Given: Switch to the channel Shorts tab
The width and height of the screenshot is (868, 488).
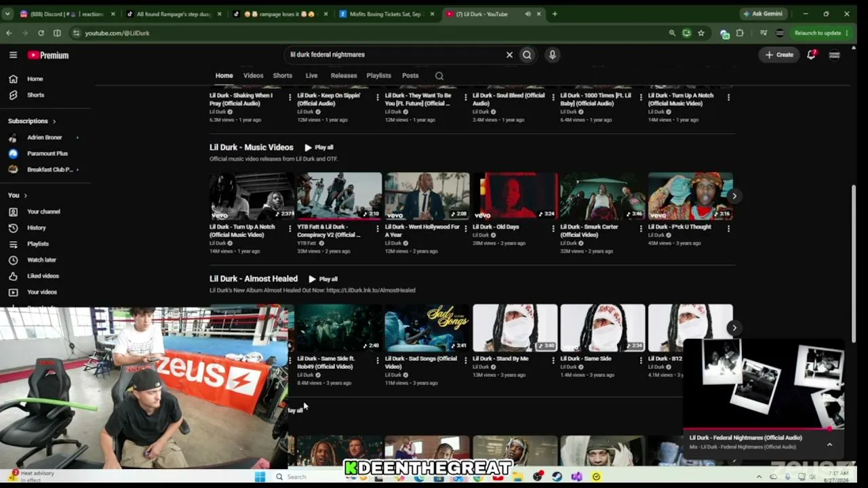Looking at the screenshot, I should (282, 75).
